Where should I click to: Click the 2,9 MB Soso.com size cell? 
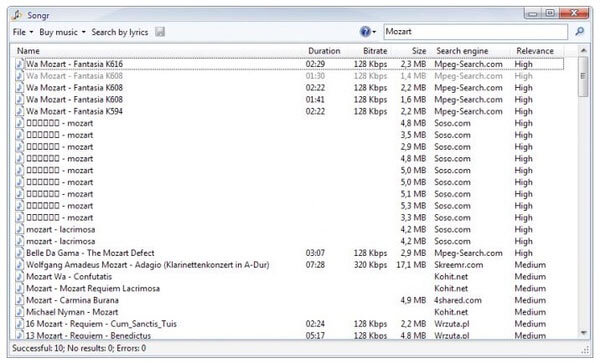413,147
